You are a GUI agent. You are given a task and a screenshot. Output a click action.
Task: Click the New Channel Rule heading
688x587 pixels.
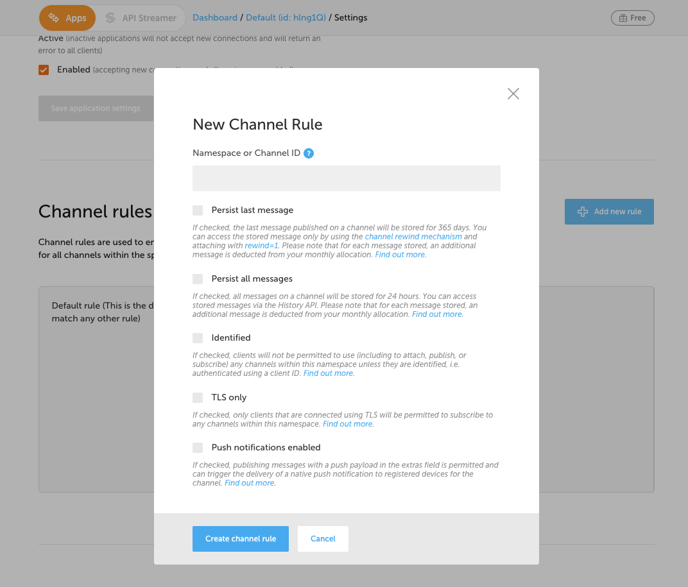click(x=258, y=125)
